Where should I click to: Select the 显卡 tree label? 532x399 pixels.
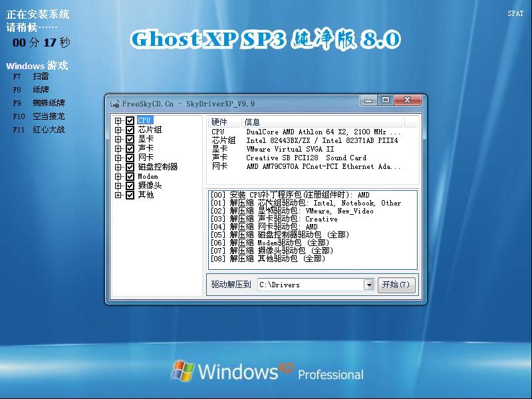(146, 139)
